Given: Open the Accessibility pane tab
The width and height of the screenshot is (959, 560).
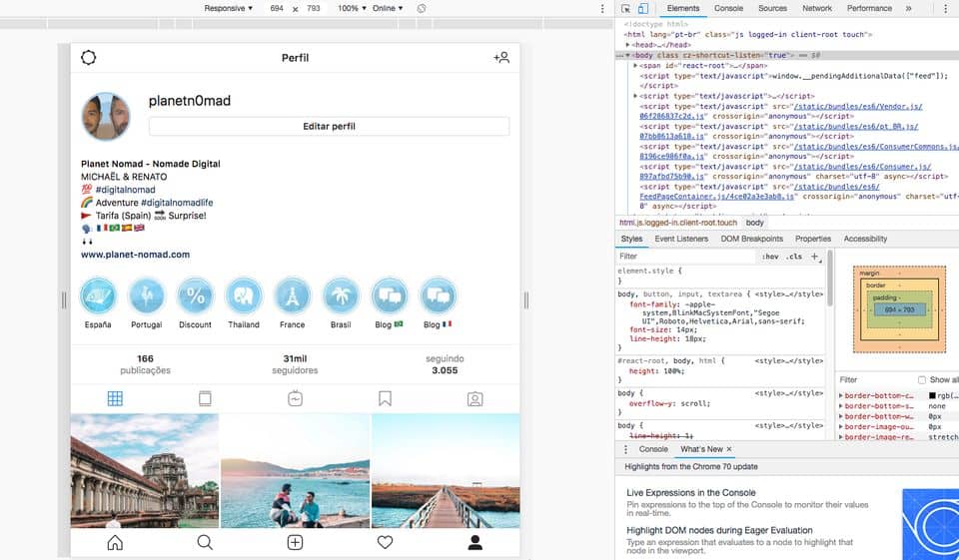Looking at the screenshot, I should point(865,239).
